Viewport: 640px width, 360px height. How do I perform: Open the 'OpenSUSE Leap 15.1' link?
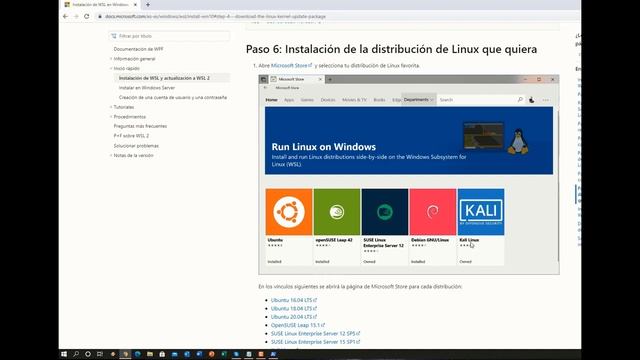(298, 325)
